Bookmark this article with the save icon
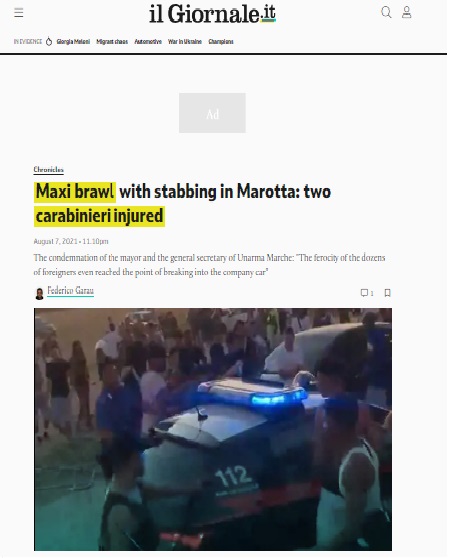This screenshot has width=449, height=558. pos(387,293)
